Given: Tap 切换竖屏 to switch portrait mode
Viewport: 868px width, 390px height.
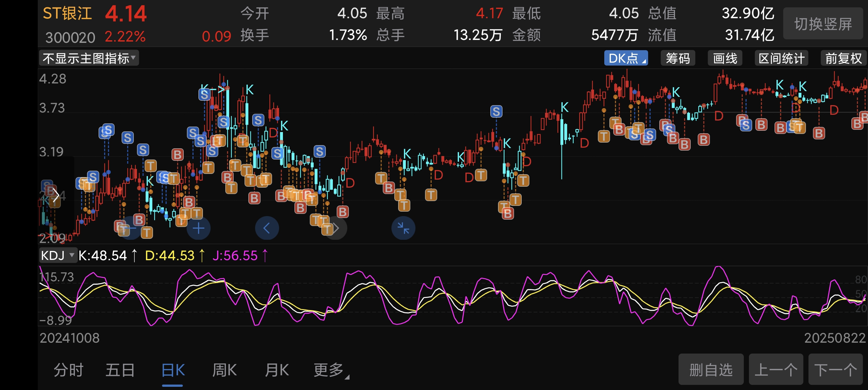Looking at the screenshot, I should (823, 24).
